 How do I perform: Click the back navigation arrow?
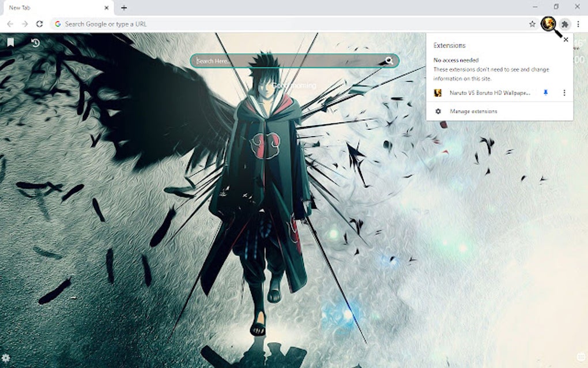(x=10, y=24)
